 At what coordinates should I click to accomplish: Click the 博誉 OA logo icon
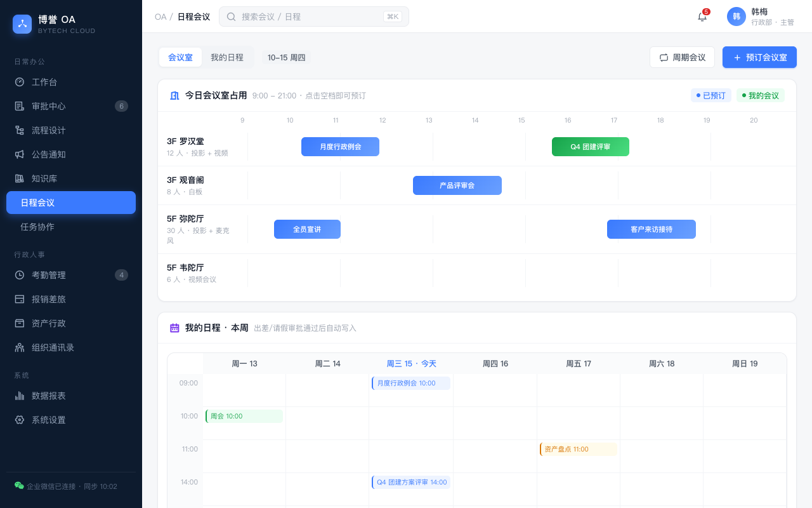[22, 24]
